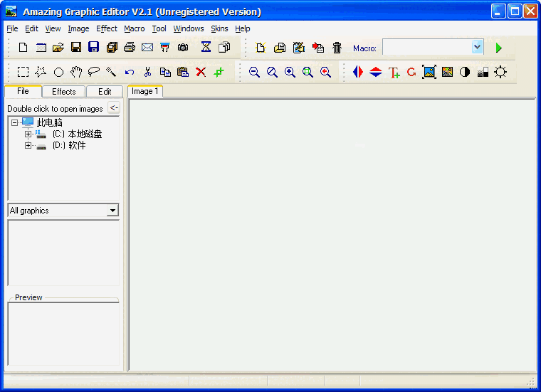Click the magnifier with green square
Viewport: 541px width, 392px height.
pyautogui.click(x=308, y=72)
